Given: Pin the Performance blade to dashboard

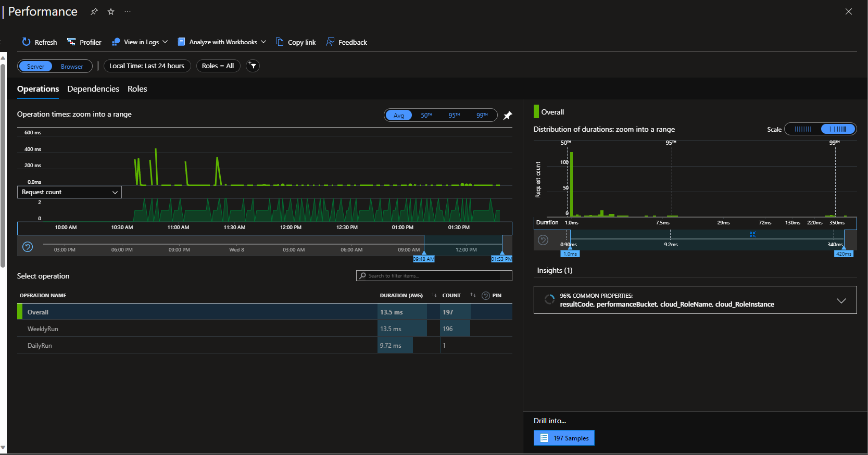Looking at the screenshot, I should coord(94,11).
